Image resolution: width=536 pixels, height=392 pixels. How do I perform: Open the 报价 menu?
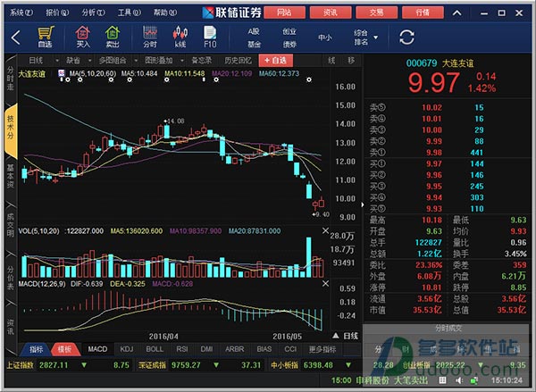57,13
